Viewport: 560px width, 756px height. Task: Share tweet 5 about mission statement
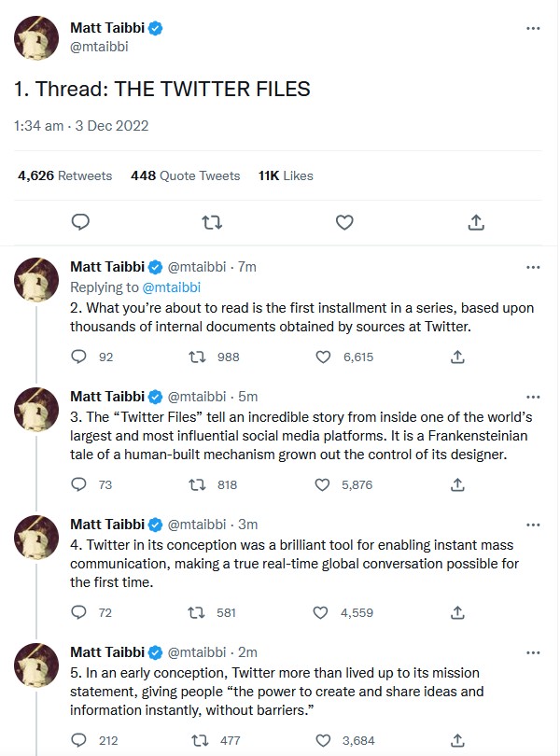click(457, 740)
